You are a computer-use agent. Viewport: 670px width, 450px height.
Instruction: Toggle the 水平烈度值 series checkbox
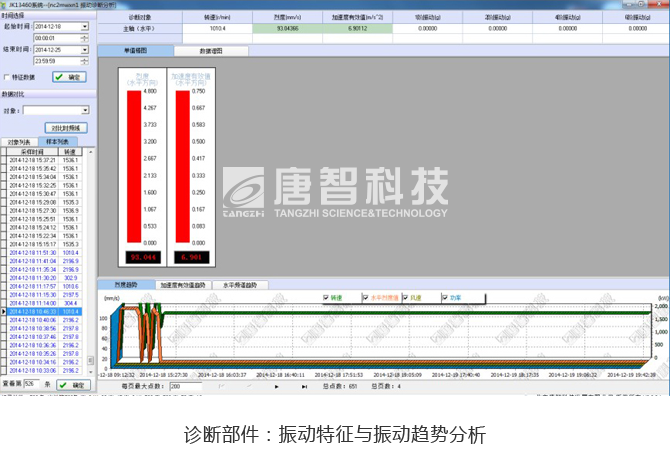(365, 297)
